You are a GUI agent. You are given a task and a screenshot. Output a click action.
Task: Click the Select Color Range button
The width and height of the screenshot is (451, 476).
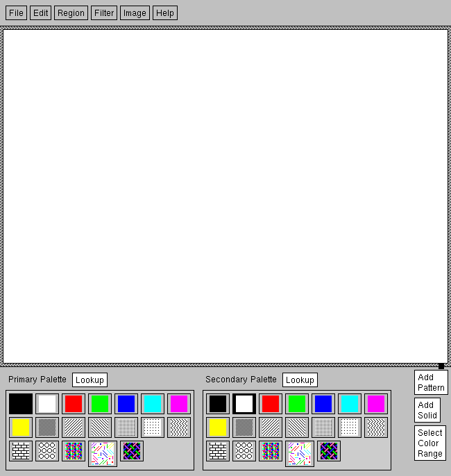(429, 443)
